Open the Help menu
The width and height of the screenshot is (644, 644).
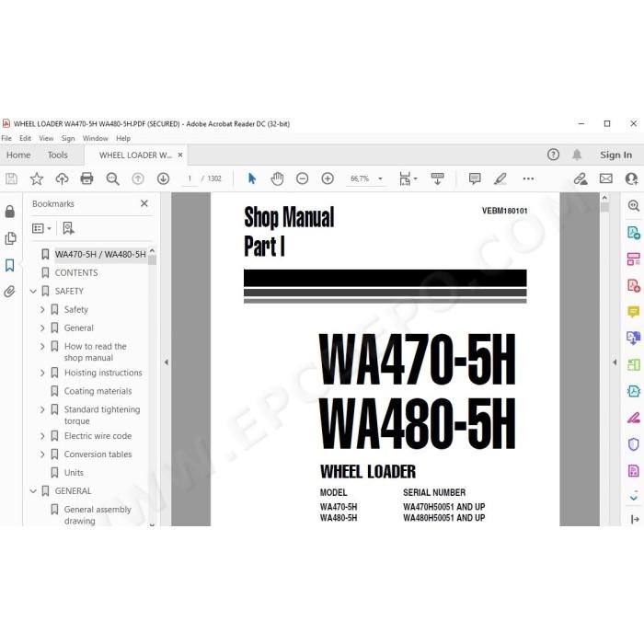pos(123,138)
